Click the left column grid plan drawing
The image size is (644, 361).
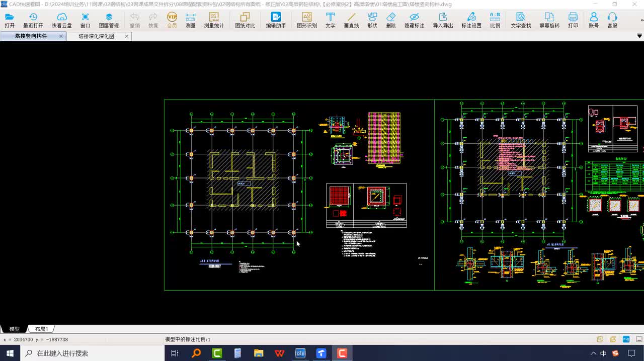tap(242, 182)
